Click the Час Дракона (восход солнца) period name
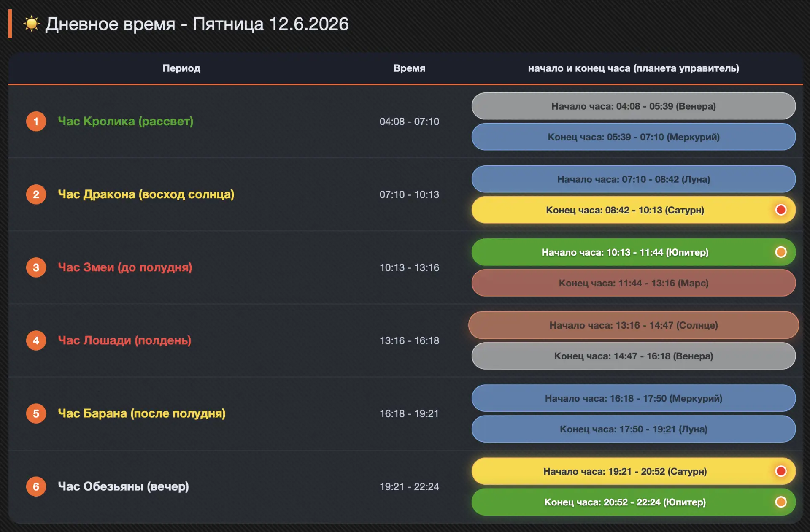This screenshot has width=810, height=532. pos(146,194)
